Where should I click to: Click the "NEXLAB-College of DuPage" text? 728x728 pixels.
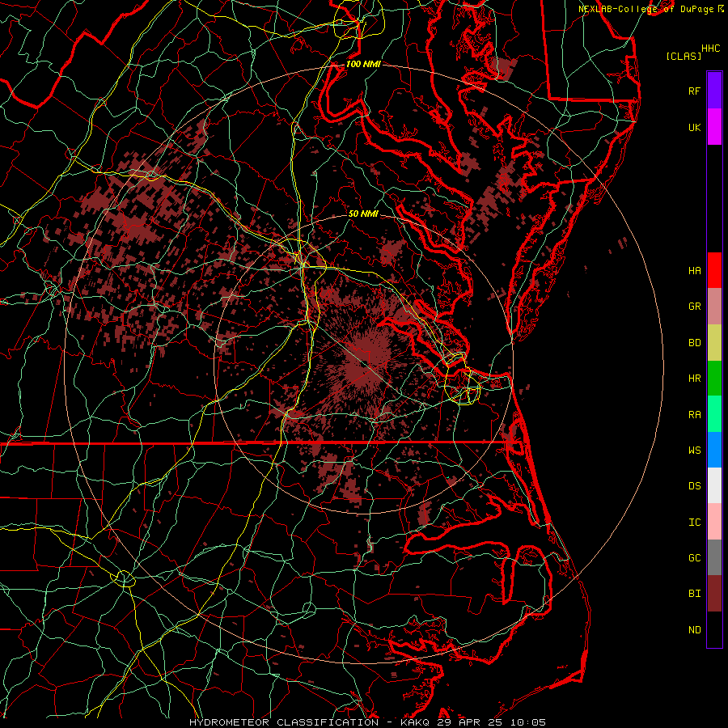point(645,9)
